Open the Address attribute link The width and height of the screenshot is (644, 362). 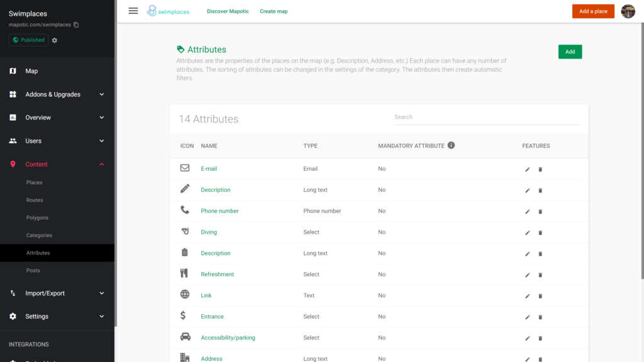click(x=211, y=358)
